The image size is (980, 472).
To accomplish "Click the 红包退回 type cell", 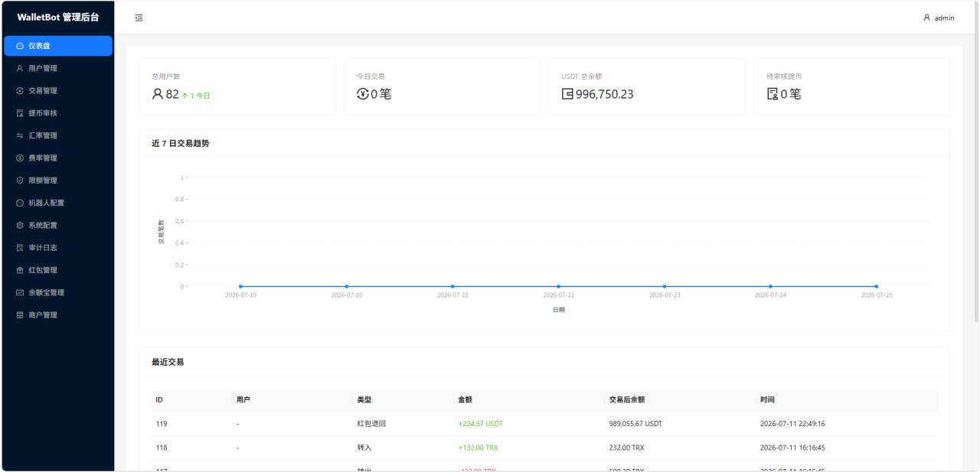I will [x=371, y=424].
